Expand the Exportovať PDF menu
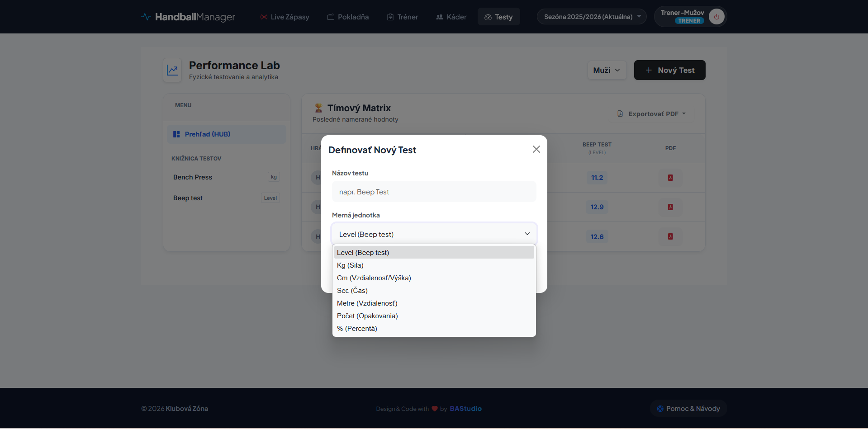This screenshot has height=429, width=868. coord(652,114)
